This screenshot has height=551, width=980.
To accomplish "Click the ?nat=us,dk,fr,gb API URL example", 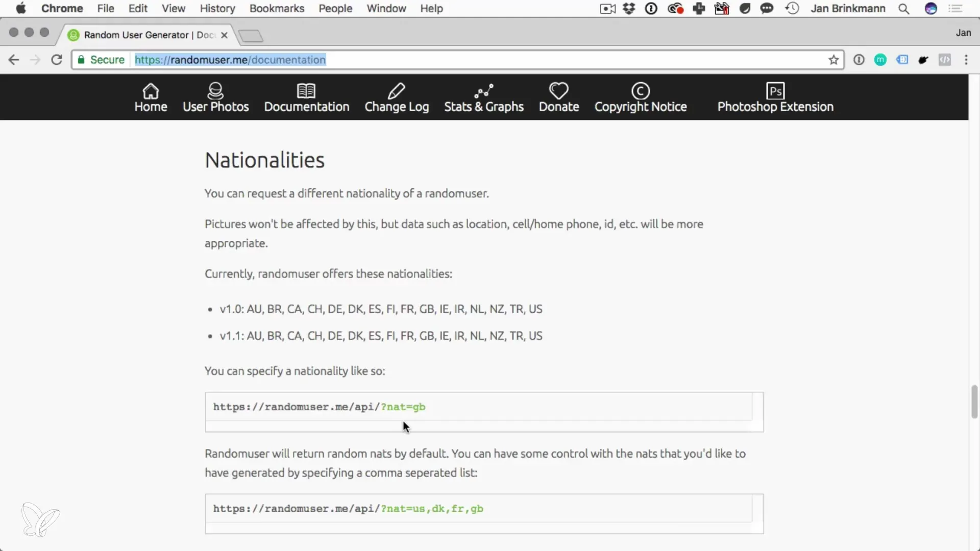I will (x=348, y=509).
